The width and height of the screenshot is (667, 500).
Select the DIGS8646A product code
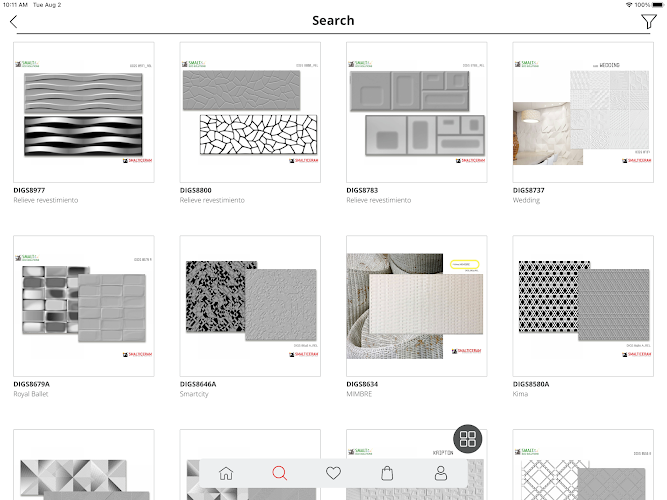coord(198,384)
